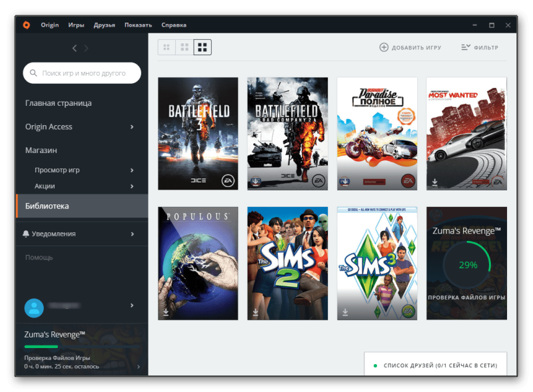Screen dimensions: 533x392
Task: Click the filter lines icon
Action: (x=466, y=47)
